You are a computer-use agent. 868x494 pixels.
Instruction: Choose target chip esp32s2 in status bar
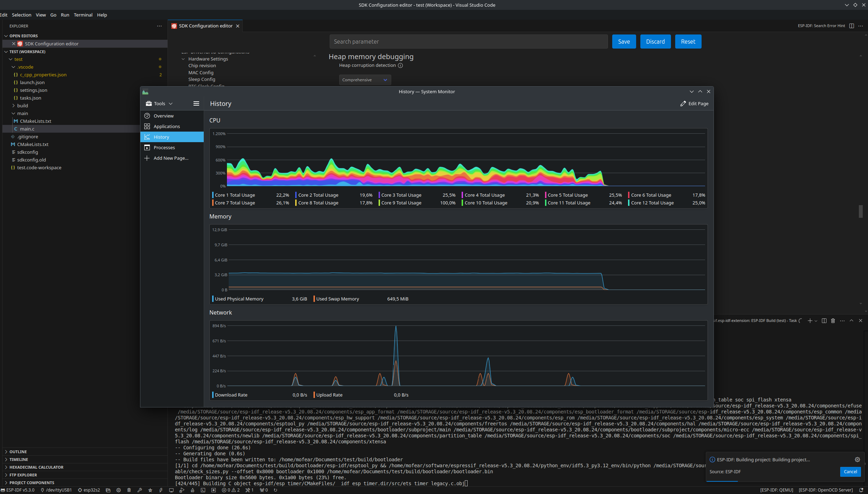tap(89, 490)
